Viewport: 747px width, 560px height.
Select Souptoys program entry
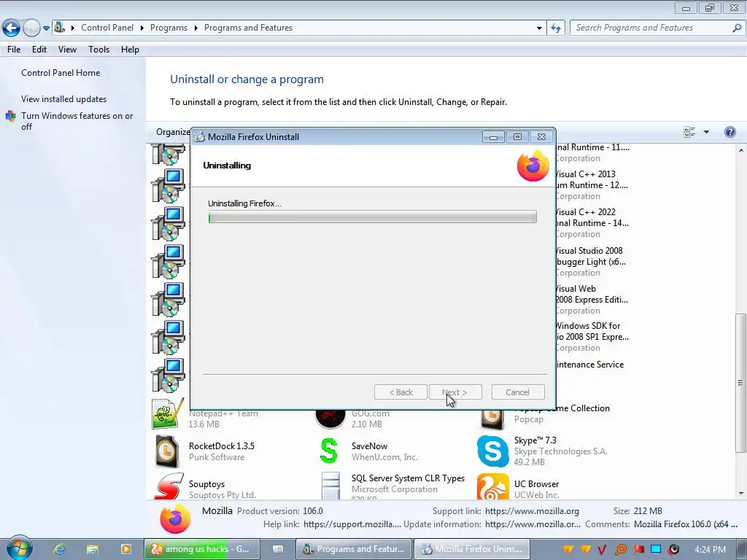click(x=222, y=489)
